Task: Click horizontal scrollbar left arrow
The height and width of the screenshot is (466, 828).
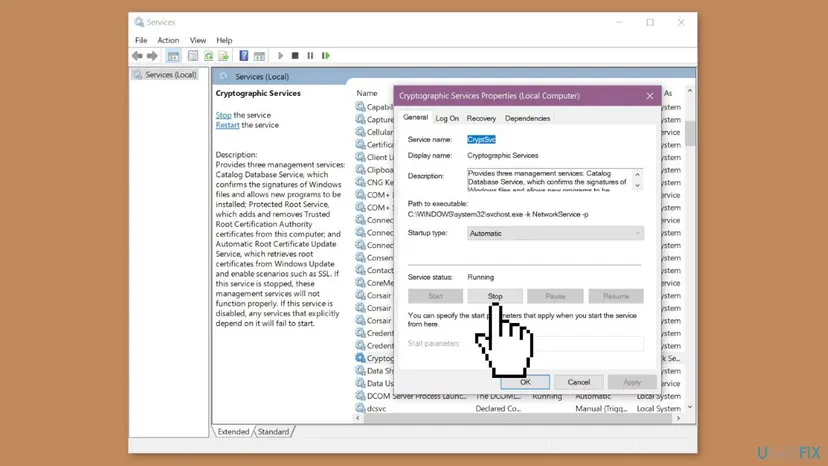Action: coord(358,418)
